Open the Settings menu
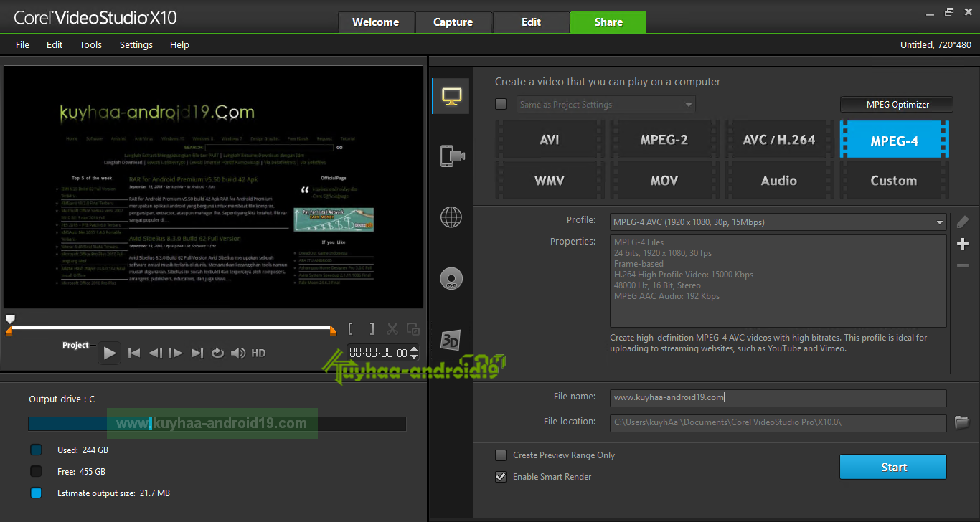 [136, 44]
